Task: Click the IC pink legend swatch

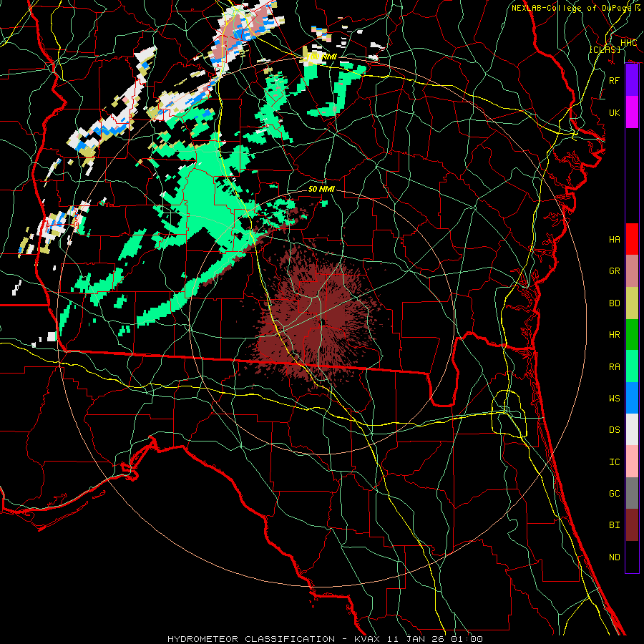Action: [632, 462]
